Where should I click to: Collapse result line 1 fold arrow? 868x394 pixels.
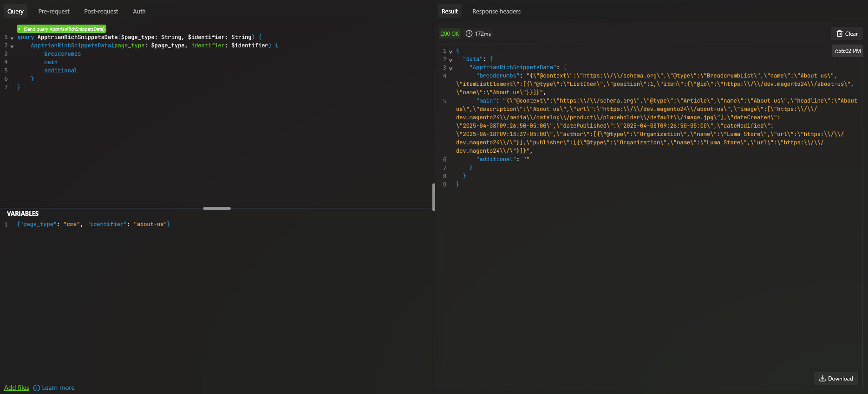(450, 52)
